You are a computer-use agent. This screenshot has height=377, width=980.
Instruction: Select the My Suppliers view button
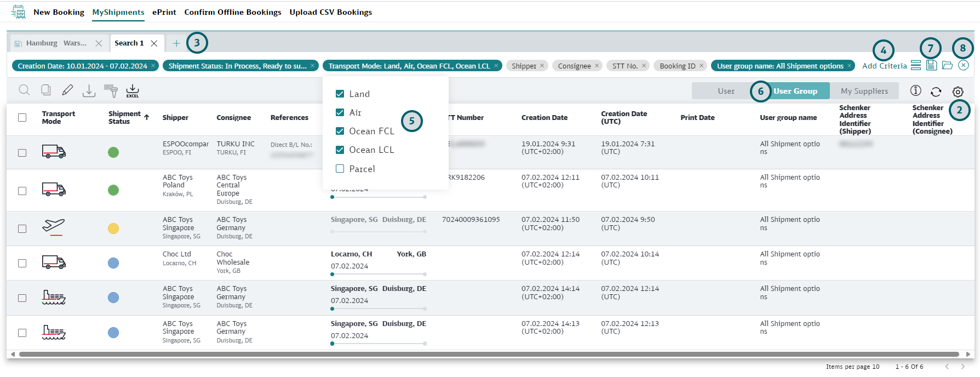pos(864,91)
